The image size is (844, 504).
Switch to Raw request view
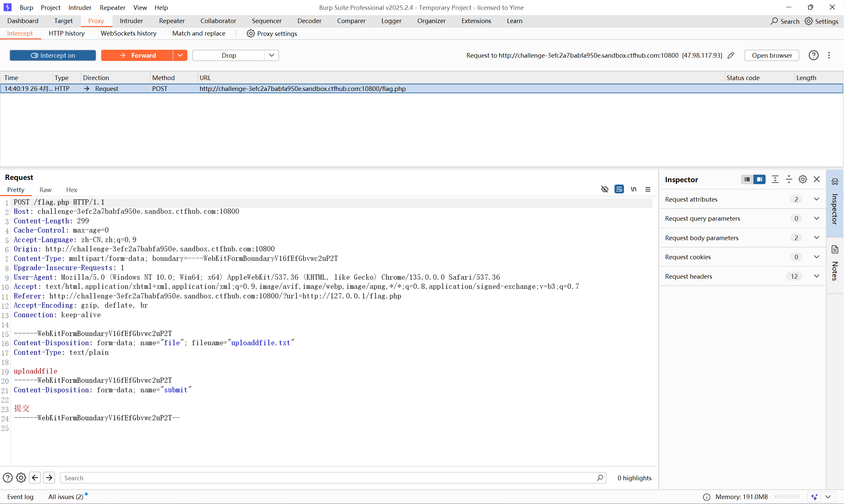tap(45, 190)
